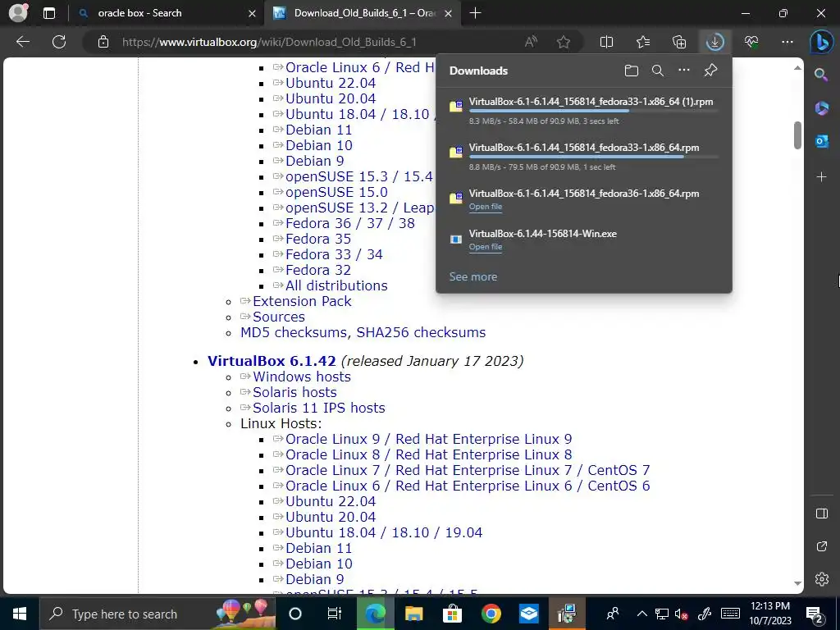
Task: Open the Oracle Linux 9 / RHEL 9 link
Action: pyautogui.click(x=428, y=439)
